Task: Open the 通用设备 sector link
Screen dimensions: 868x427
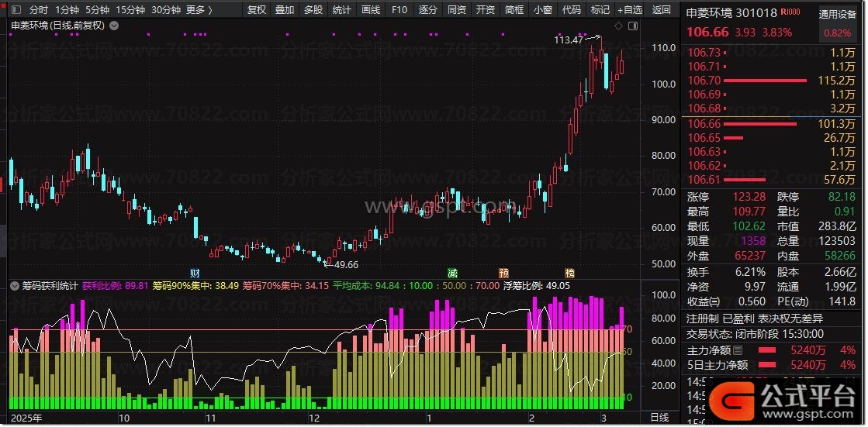Action: (838, 15)
